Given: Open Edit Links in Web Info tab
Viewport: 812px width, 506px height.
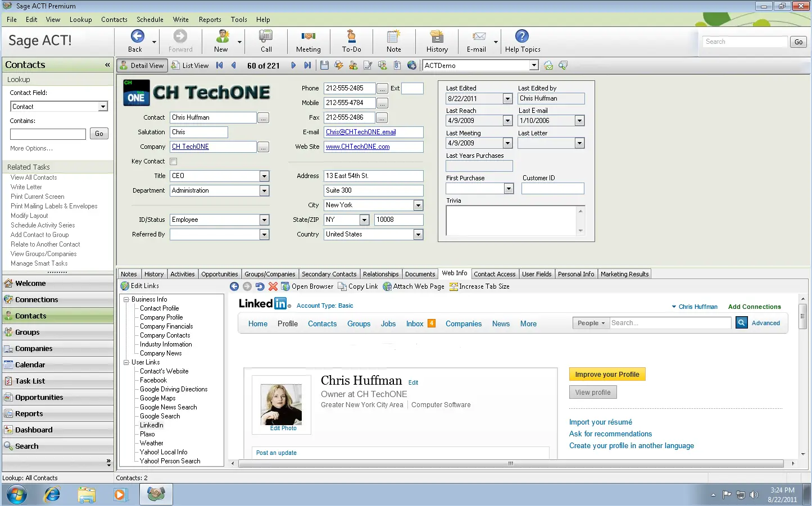Looking at the screenshot, I should pyautogui.click(x=140, y=286).
